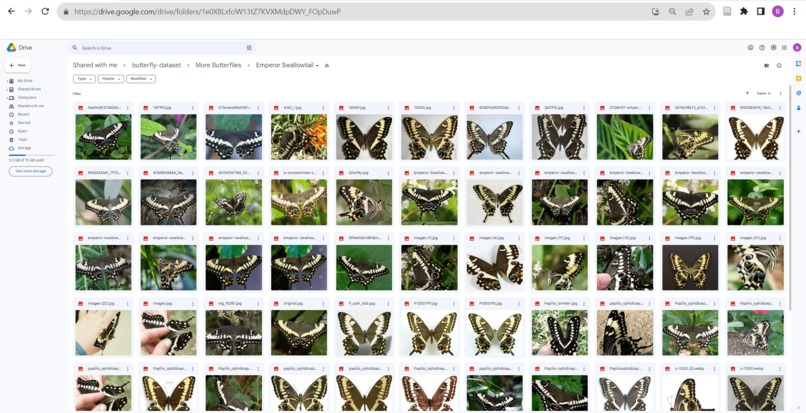
Task: Click the Get more storage button
Action: pos(30,171)
